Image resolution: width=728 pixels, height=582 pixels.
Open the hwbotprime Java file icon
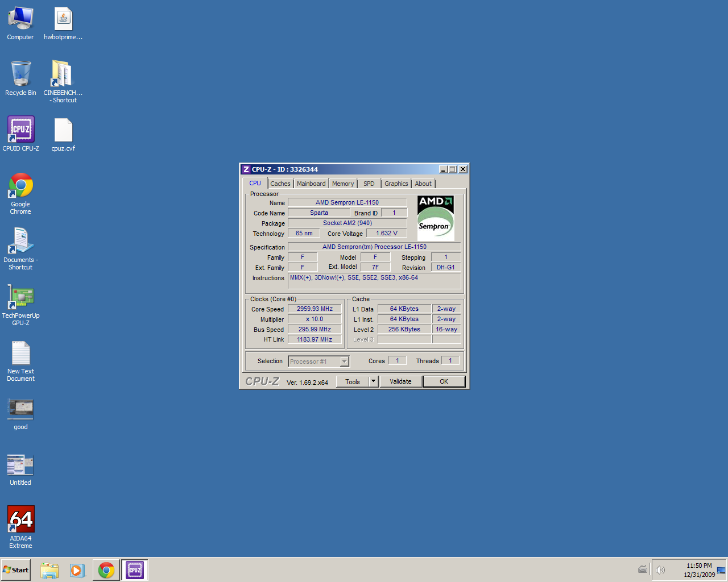63,23
